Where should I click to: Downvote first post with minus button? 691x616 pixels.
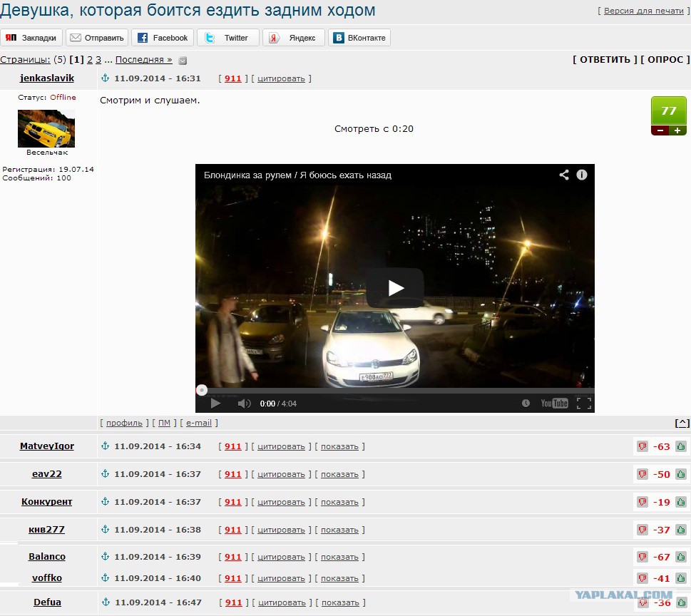660,130
